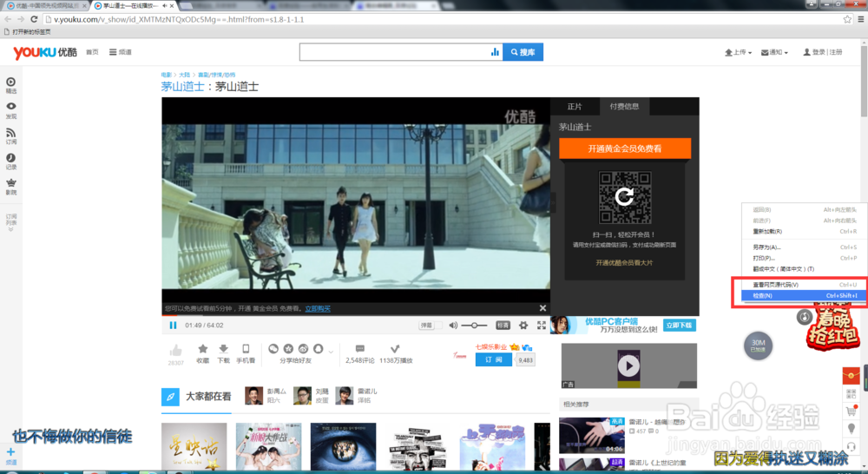868x474 pixels.
Task: Click the 彭禹厶 actor avatar
Action: (x=253, y=395)
